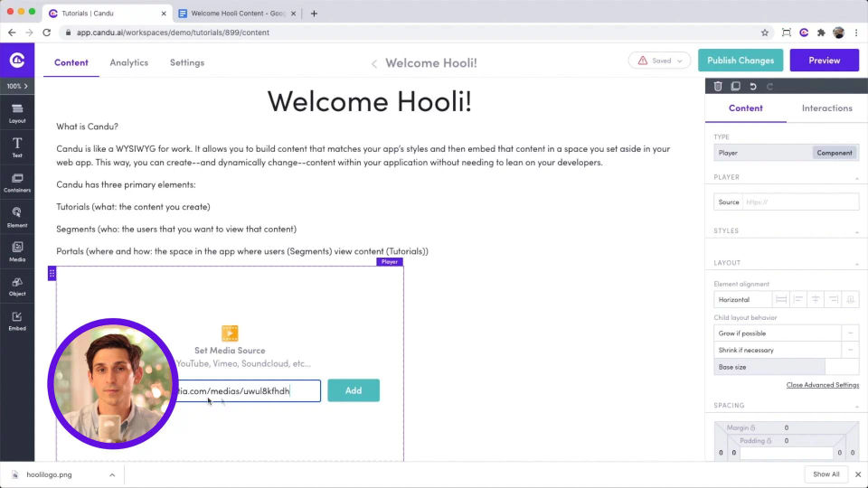Open a new browser tab

coord(314,14)
